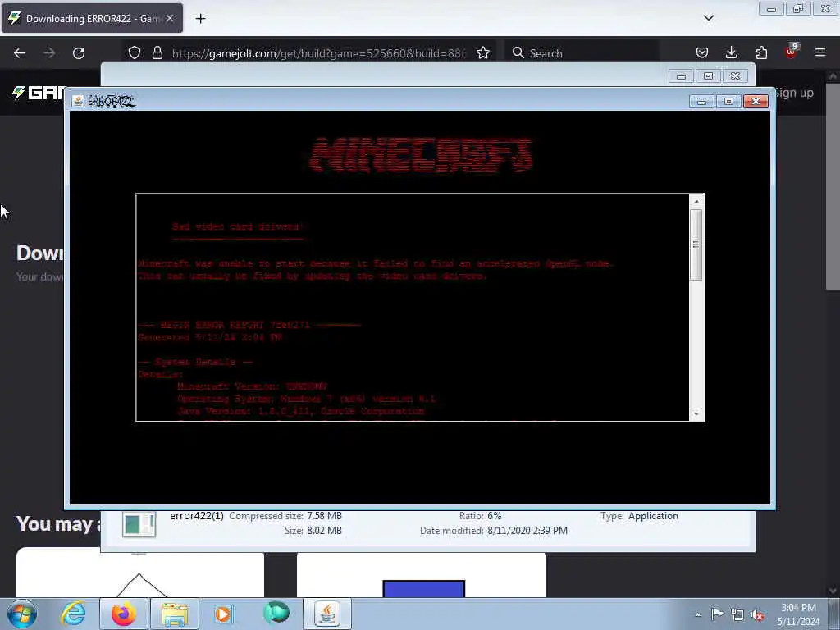Screen dimensions: 840x630
Task: Click the 'Bad video card drivers!' heading
Action: click(x=239, y=226)
